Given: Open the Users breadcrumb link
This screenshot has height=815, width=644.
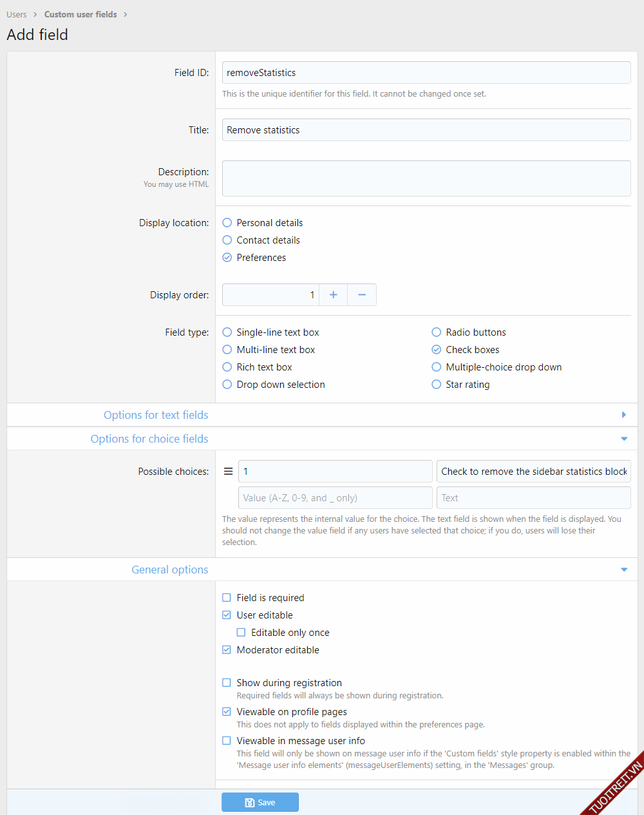Looking at the screenshot, I should (x=17, y=14).
